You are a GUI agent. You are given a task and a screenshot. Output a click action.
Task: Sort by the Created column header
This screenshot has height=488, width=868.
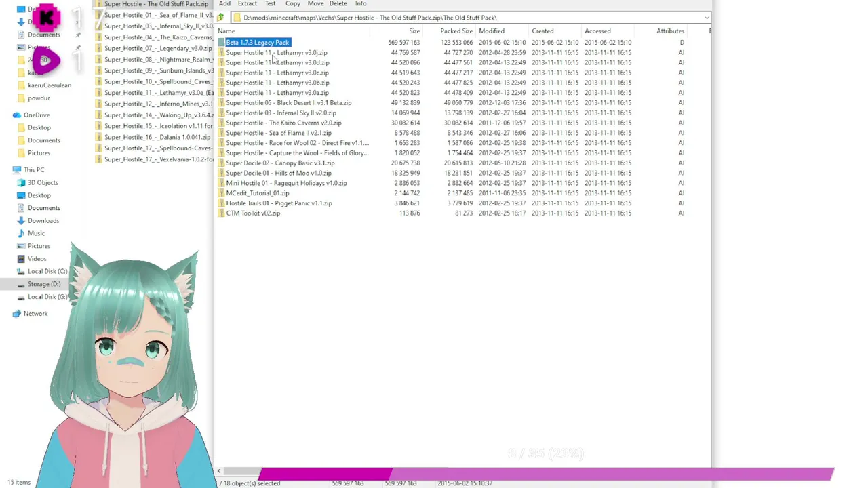point(542,31)
